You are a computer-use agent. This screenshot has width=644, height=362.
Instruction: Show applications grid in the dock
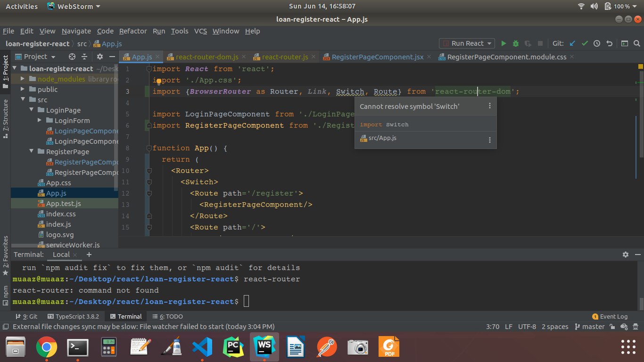(x=629, y=347)
